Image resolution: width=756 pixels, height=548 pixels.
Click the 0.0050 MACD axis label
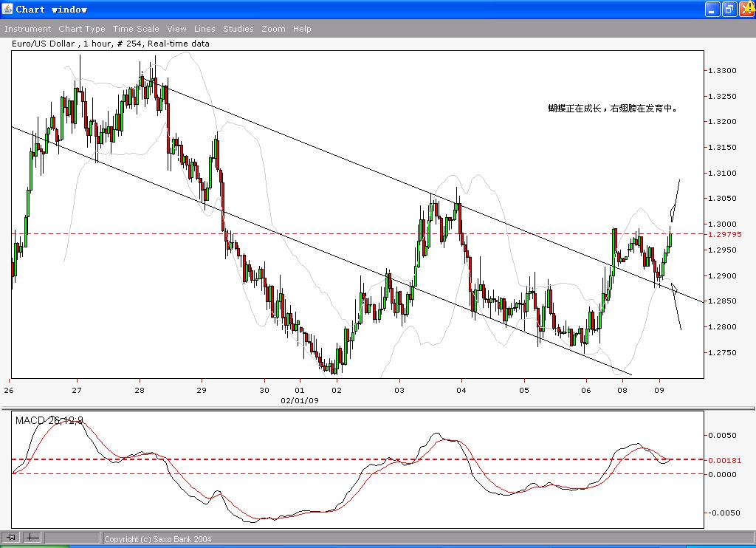[x=722, y=436]
